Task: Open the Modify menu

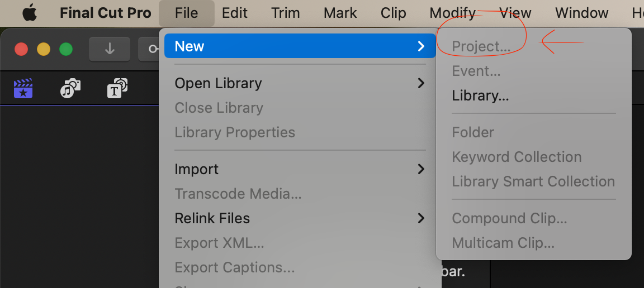Action: click(x=452, y=13)
